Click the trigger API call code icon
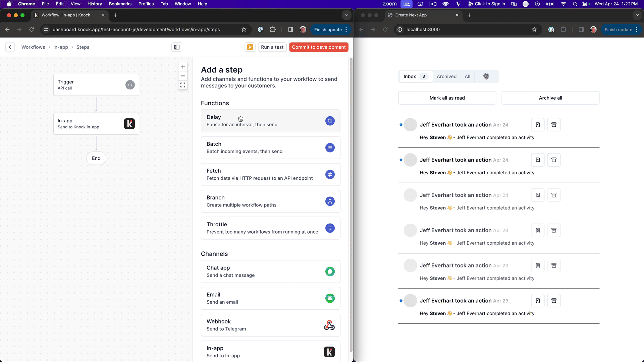Screen dimensions: 644x362 130,85
